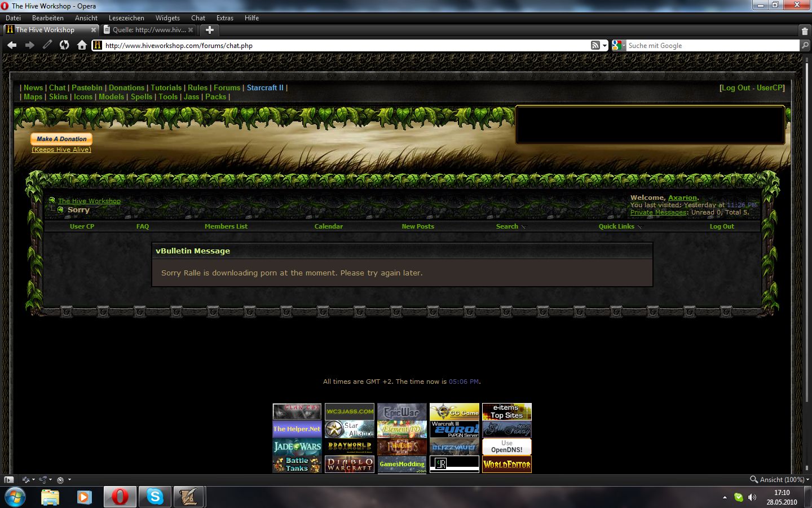The height and width of the screenshot is (508, 812).
Task: Click the EpicWar affiliate banner
Action: 402,411
